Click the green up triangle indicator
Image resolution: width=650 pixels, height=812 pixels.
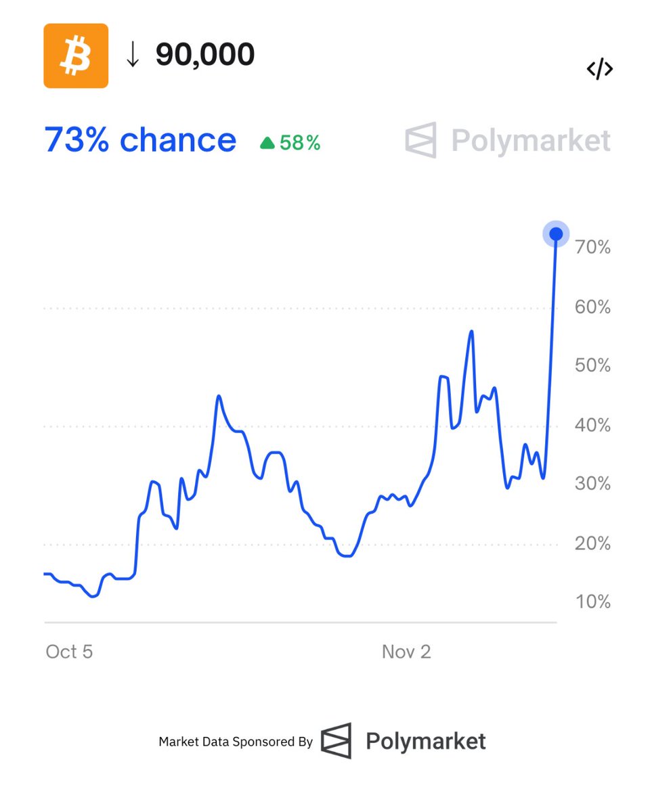(x=267, y=143)
